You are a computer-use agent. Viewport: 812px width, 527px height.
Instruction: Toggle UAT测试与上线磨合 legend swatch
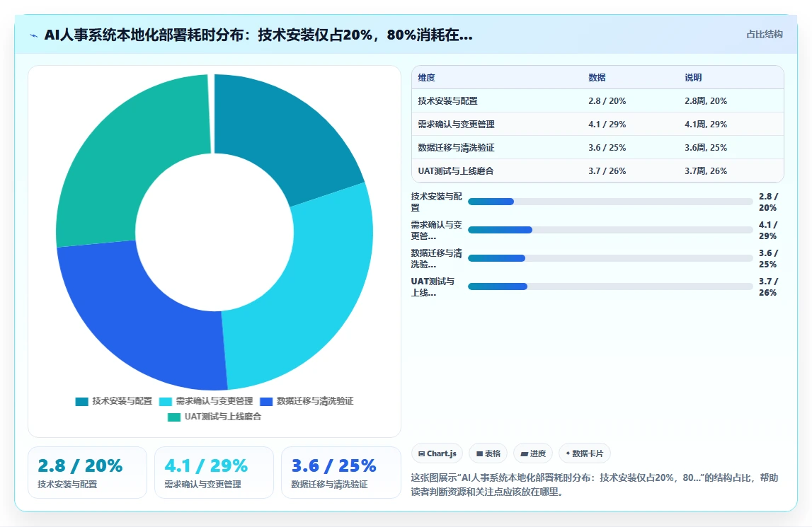pyautogui.click(x=174, y=417)
